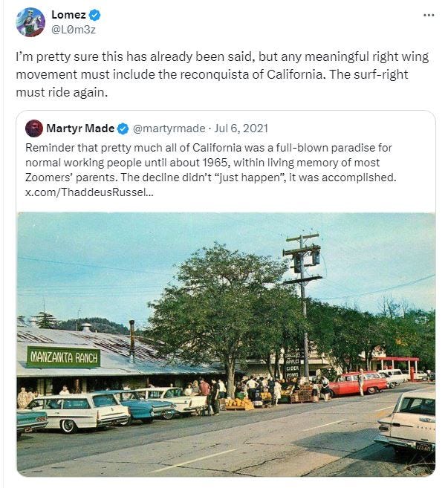Visit the @martyrmade handle
The height and width of the screenshot is (488, 448).
tap(169, 128)
